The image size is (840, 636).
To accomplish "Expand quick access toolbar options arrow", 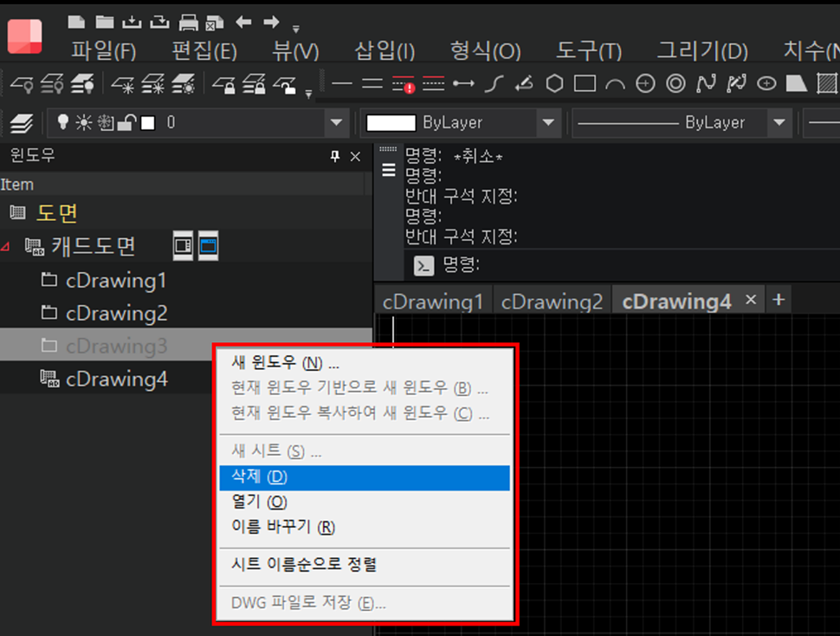I will pyautogui.click(x=295, y=29).
